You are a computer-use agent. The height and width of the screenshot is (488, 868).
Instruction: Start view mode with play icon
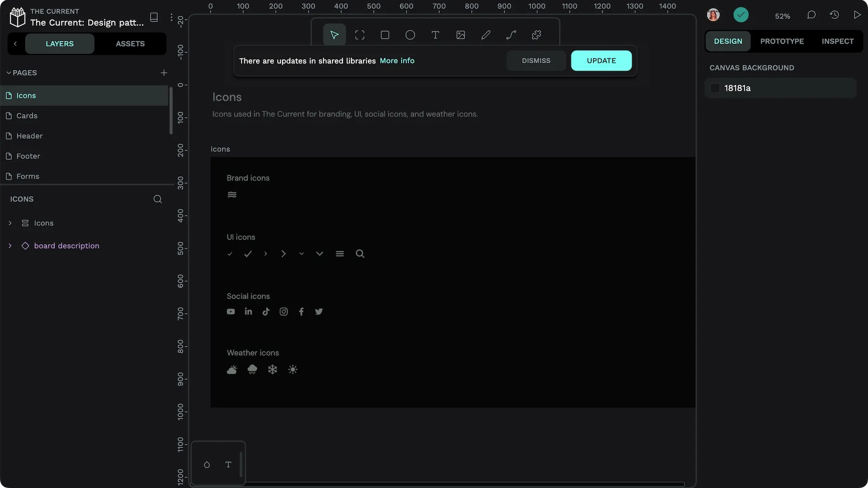[857, 15]
